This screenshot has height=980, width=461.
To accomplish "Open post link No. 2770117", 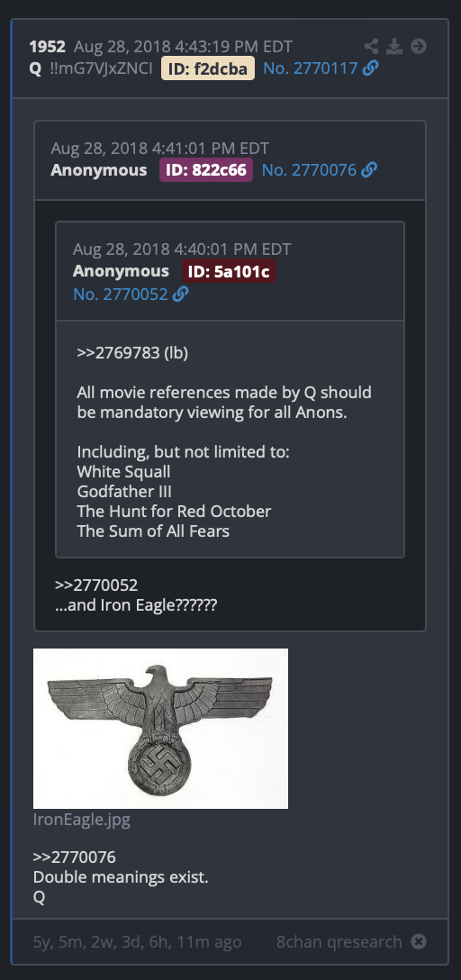I will click(x=311, y=68).
